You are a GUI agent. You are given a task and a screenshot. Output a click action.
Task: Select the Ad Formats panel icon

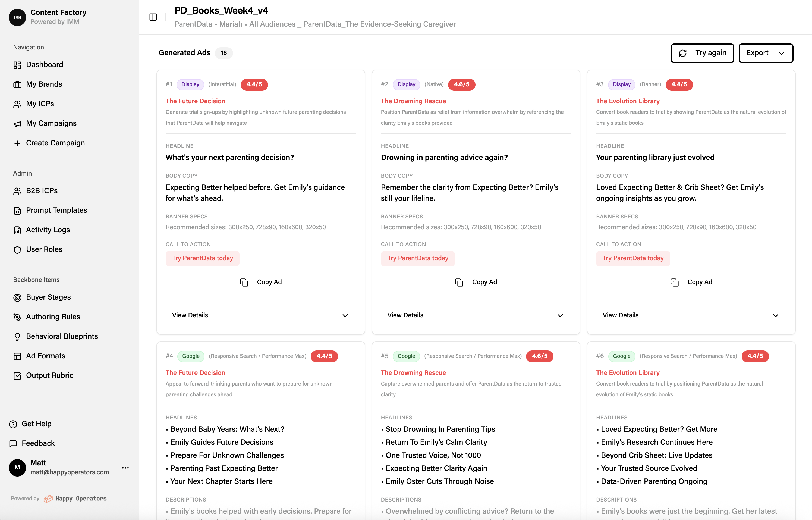(18, 356)
